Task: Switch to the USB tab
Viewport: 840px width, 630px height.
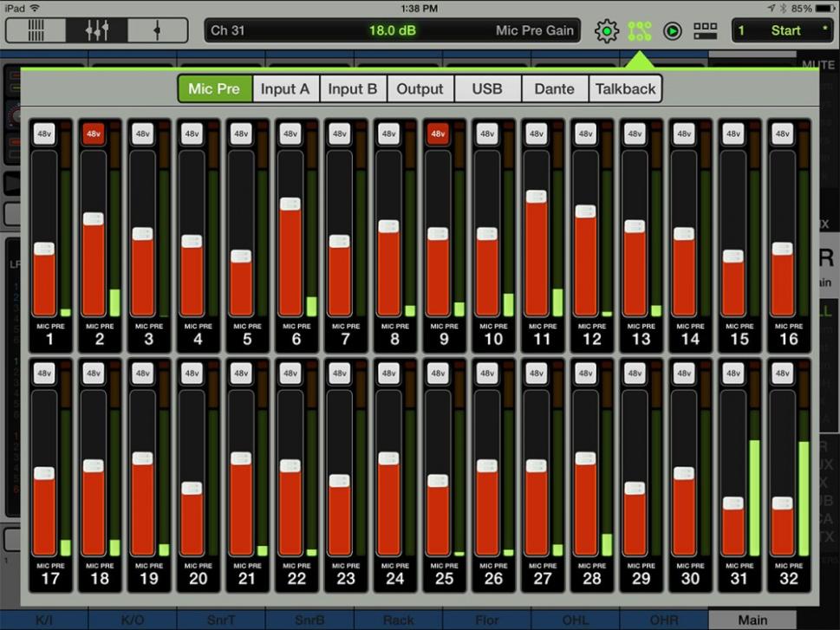Action: click(x=487, y=88)
